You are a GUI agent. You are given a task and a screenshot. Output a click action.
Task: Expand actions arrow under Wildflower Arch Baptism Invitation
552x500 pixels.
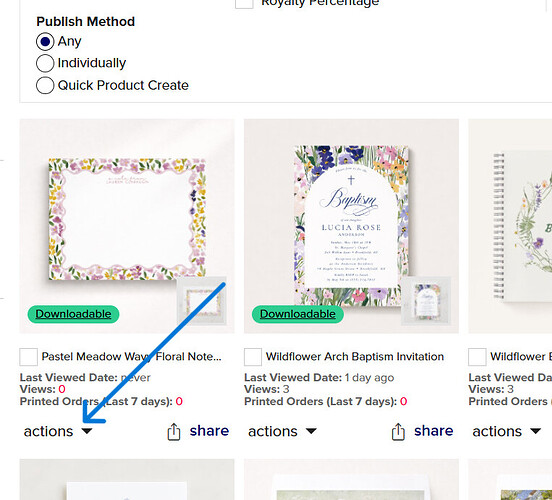point(311,431)
